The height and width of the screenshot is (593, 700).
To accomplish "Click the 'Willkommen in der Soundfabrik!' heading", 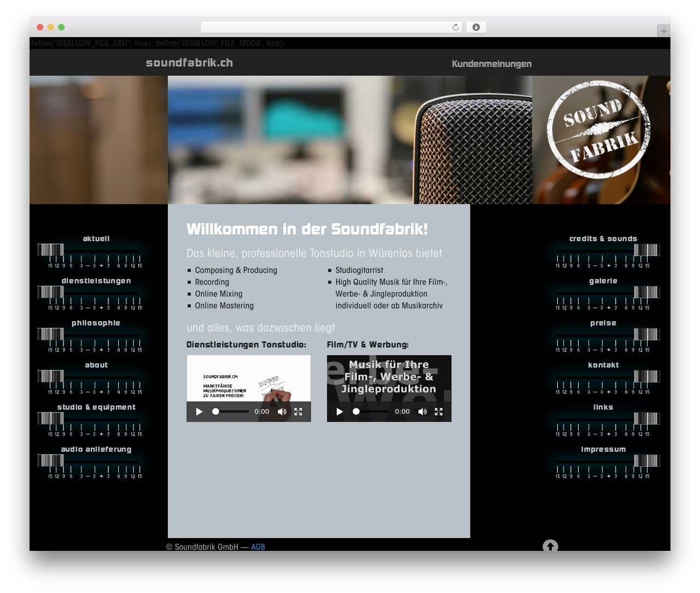I will 307,229.
